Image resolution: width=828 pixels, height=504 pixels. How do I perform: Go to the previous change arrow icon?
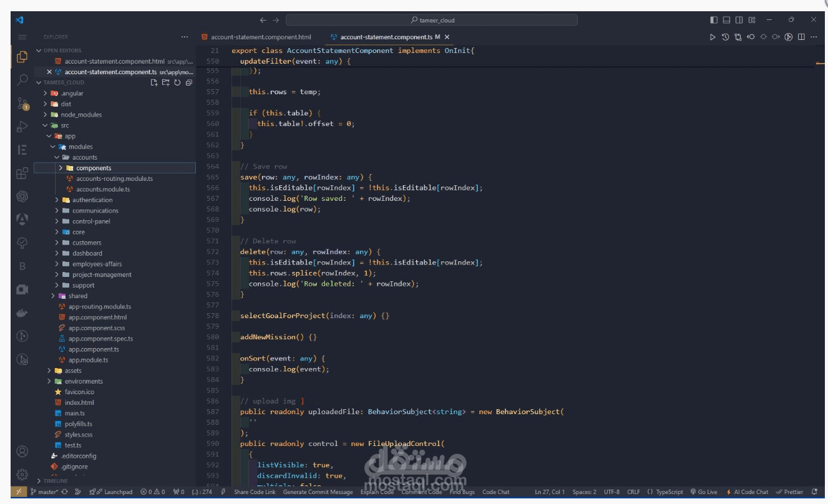[x=751, y=37]
